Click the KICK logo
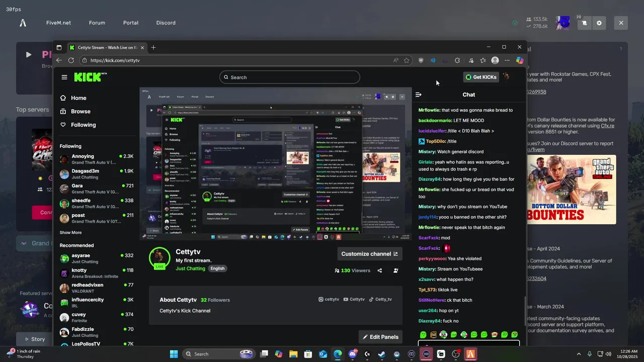This screenshot has width=644, height=362. 91,77
